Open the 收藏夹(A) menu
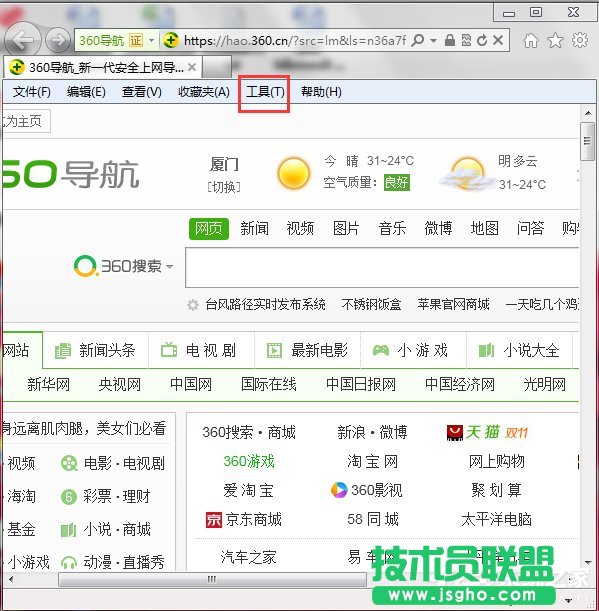Image resolution: width=599 pixels, height=611 pixels. (203, 92)
